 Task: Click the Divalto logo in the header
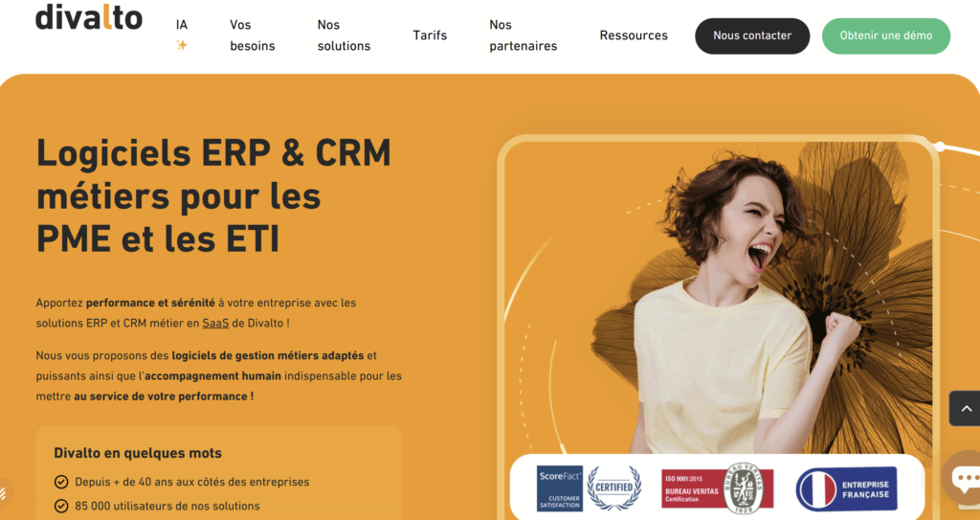click(x=89, y=17)
